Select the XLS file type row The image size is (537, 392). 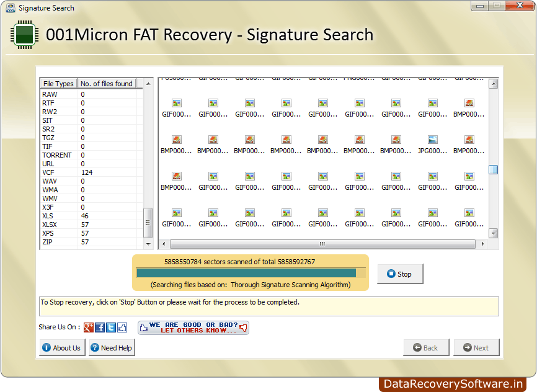[x=91, y=216]
